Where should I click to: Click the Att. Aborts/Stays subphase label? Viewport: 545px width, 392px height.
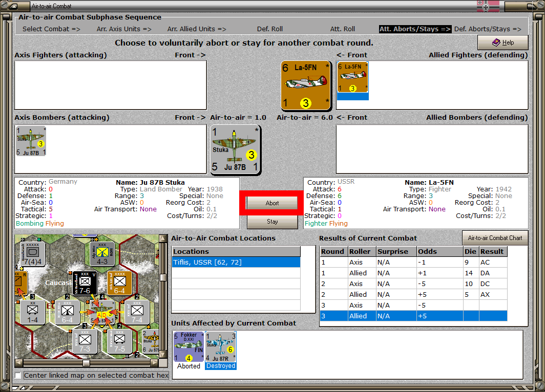tap(415, 29)
